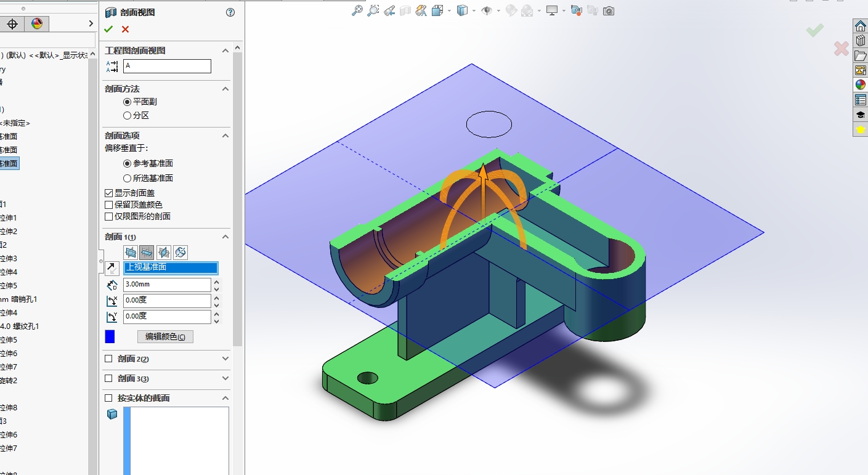Screen dimensions: 868x475
Task: Enable the 剖面 2 checkbox
Action: pos(108,359)
